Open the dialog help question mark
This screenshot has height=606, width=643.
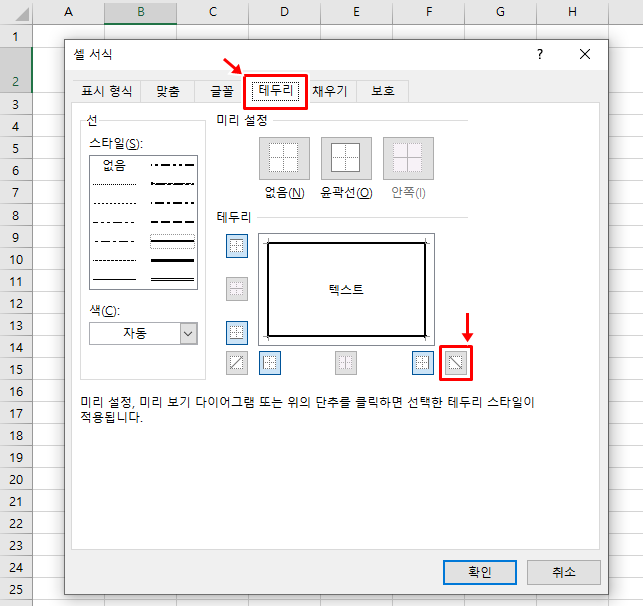540,54
